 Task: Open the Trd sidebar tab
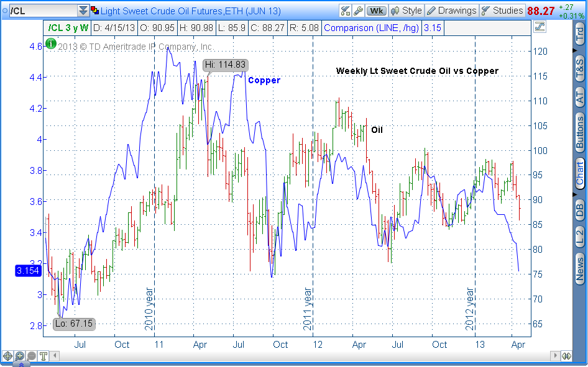(x=580, y=35)
